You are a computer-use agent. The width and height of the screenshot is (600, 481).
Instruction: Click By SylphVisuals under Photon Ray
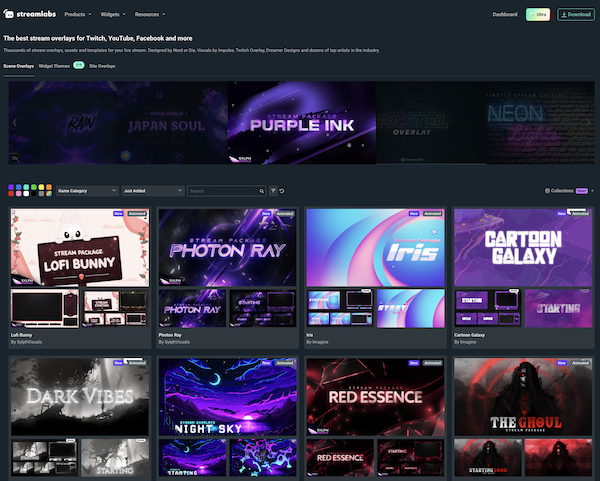174,342
